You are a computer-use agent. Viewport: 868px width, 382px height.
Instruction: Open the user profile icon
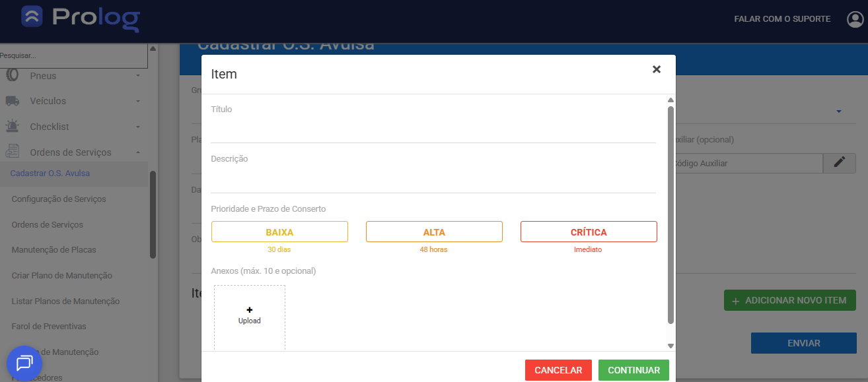point(855,19)
